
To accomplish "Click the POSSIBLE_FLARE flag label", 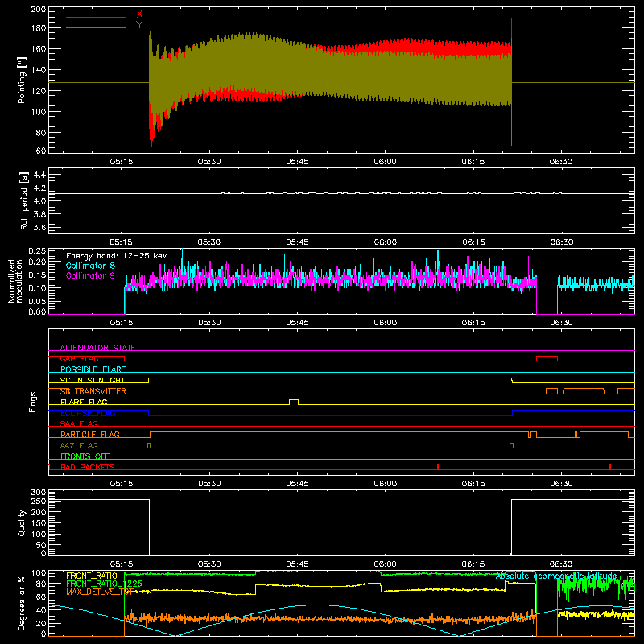I will (x=93, y=369).
